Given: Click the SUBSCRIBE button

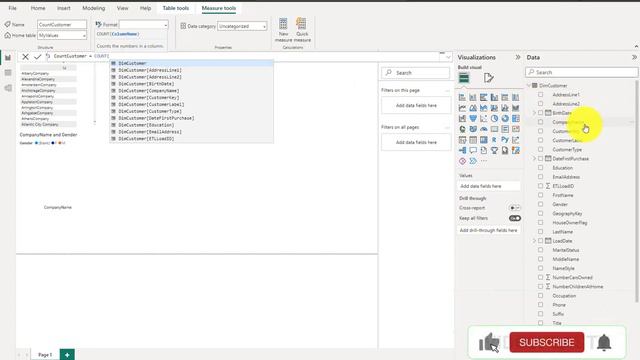Looking at the screenshot, I should pyautogui.click(x=547, y=342).
